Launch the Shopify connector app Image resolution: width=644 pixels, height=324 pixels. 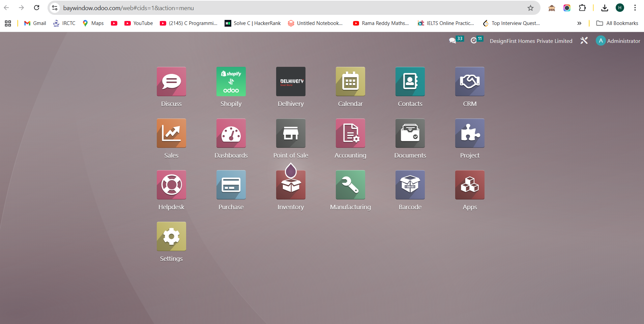tap(231, 82)
